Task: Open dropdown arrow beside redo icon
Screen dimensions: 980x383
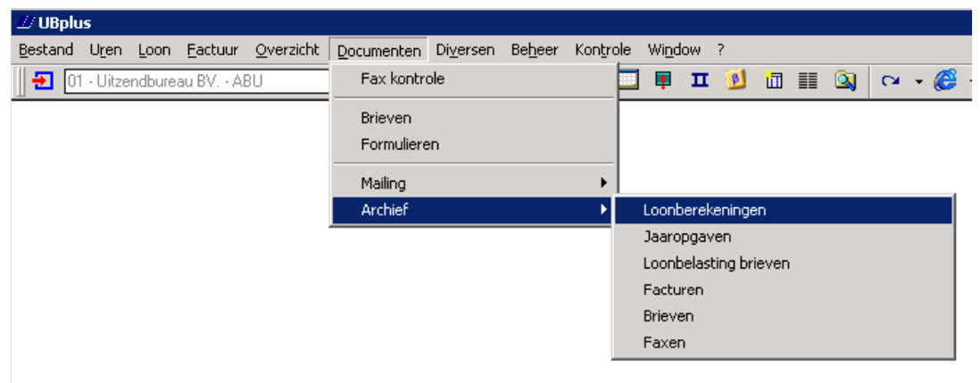Action: click(x=918, y=82)
